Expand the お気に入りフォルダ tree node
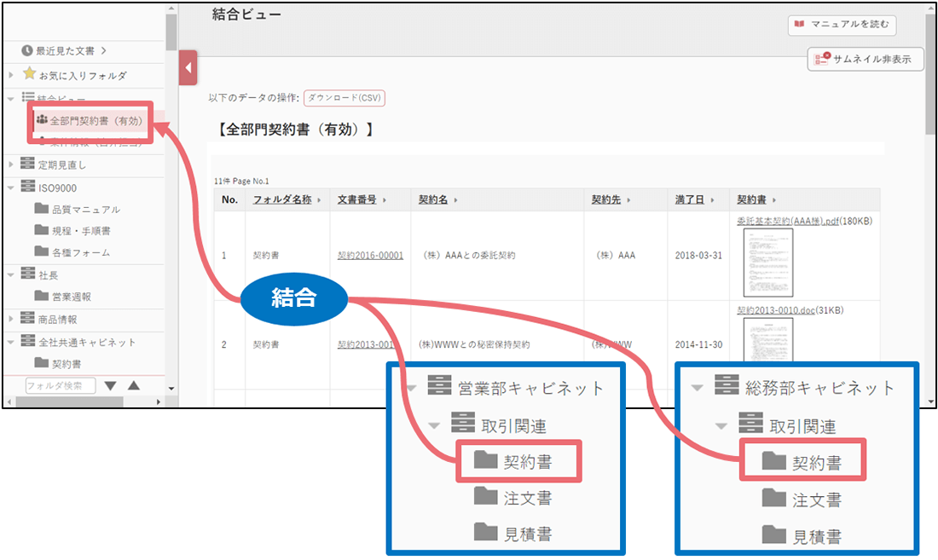 11,75
